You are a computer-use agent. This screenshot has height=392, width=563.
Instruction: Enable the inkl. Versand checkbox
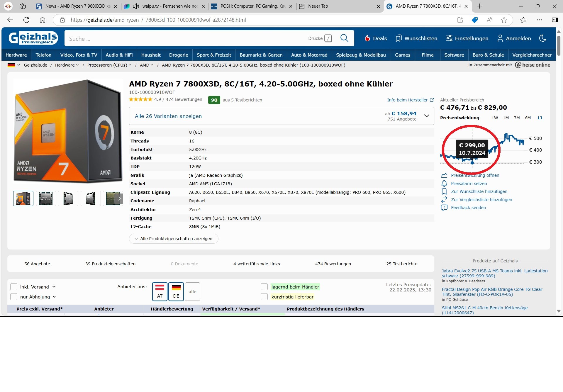click(x=14, y=287)
